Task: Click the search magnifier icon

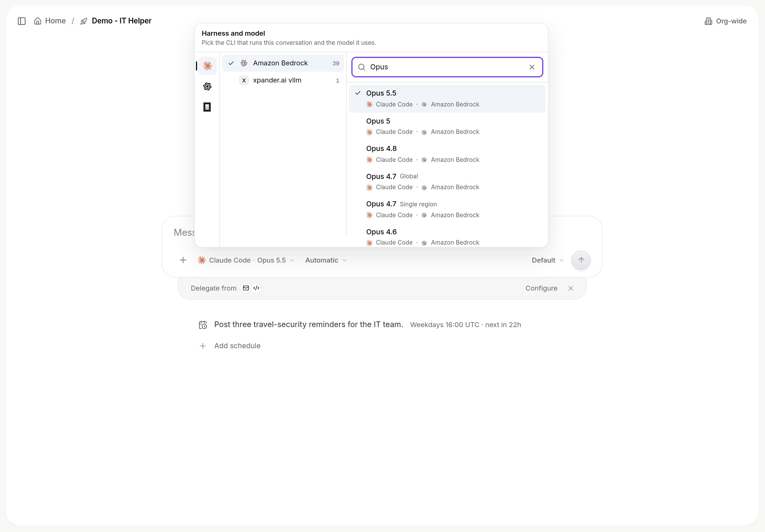Action: click(362, 67)
